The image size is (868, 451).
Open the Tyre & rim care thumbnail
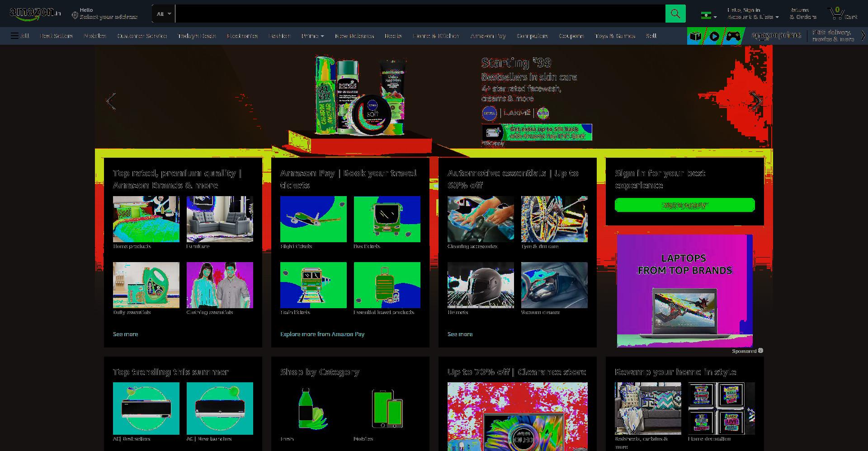coord(554,219)
